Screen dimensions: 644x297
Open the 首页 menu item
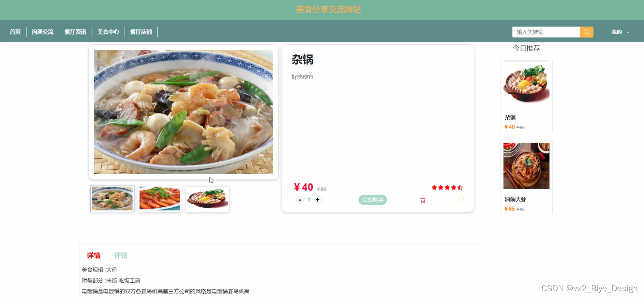tap(15, 32)
